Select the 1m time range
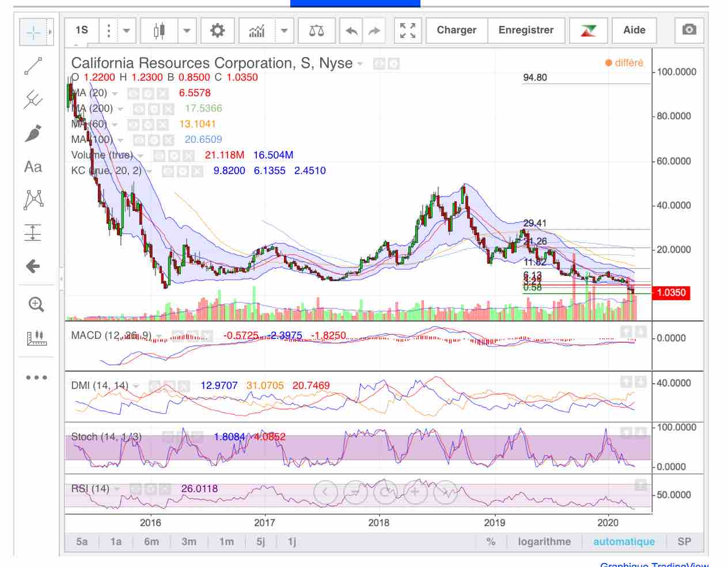Viewport: 728px width, 567px height. click(226, 542)
